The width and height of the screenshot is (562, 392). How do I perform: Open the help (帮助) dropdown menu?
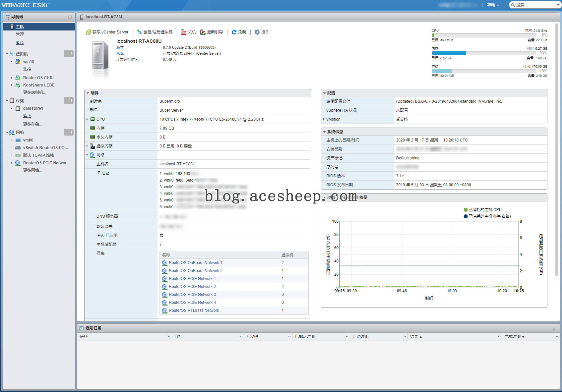[x=493, y=5]
